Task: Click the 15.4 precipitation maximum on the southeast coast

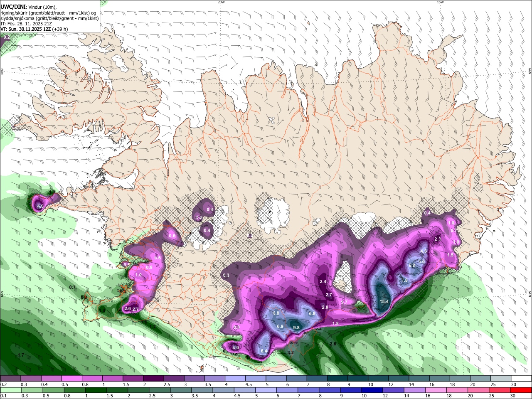Action: pyautogui.click(x=384, y=302)
